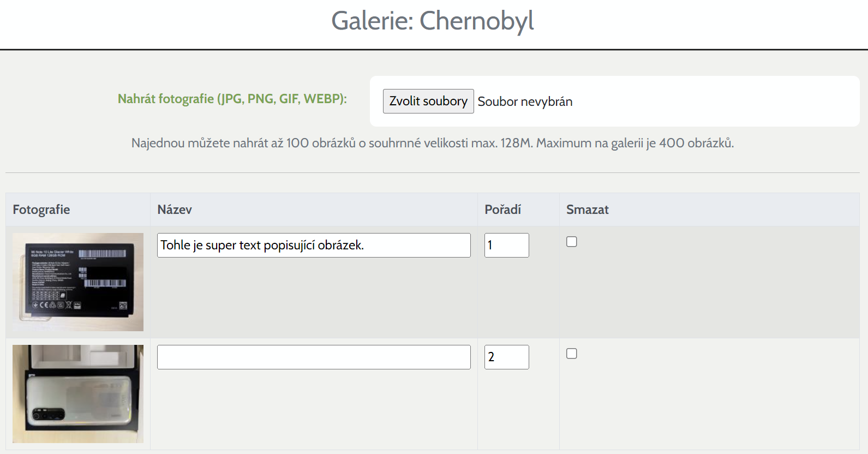Screen dimensions: 868x454
Task: Click the Galerie: Chernobyl page heading
Action: 433,21
